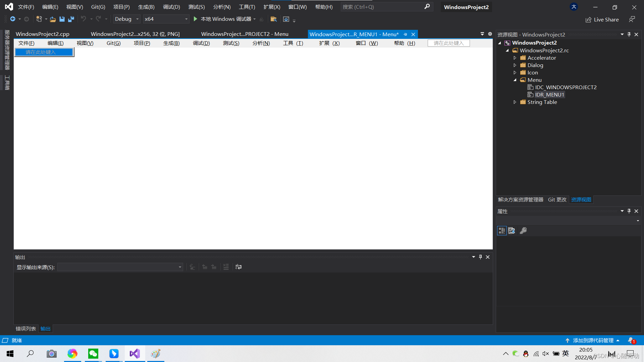
Task: Open the 生成(B) menu in the menu bar
Action: pos(146,7)
